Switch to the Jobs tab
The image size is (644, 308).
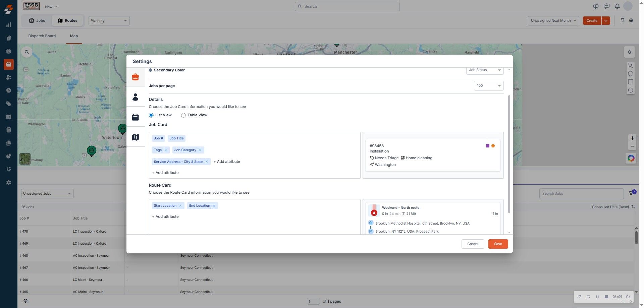37,20
